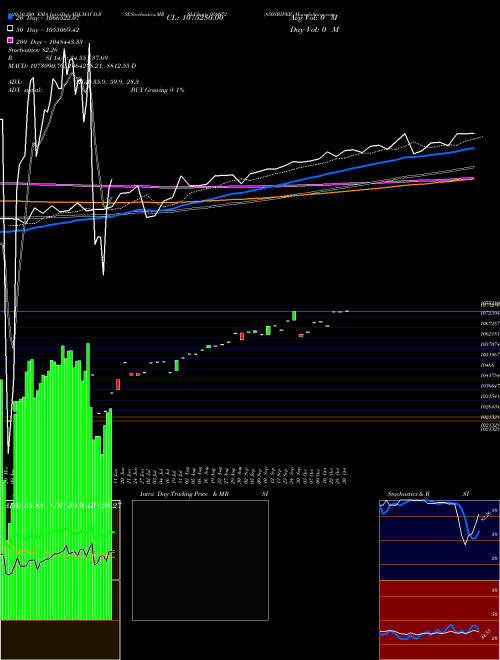Image resolution: width=500 pixels, height=660 pixels.
Task: Click the blue 20 Day EMA legend swatch
Action: (10, 17)
